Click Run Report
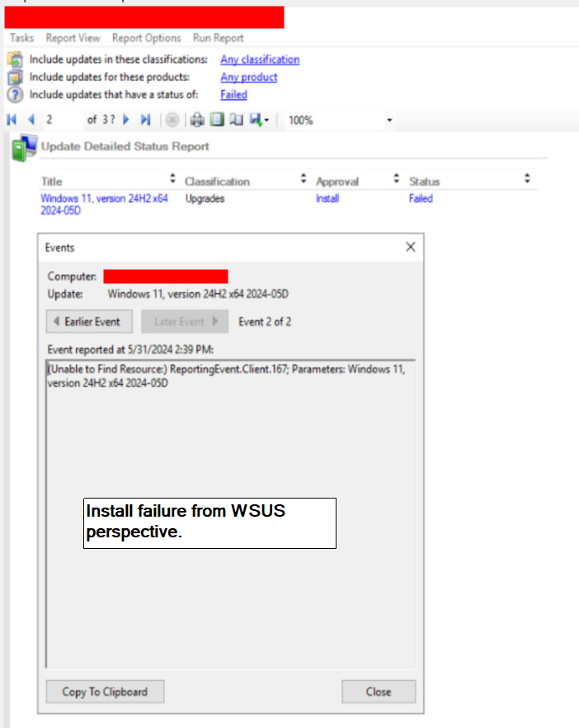The image size is (579, 728). tap(218, 38)
